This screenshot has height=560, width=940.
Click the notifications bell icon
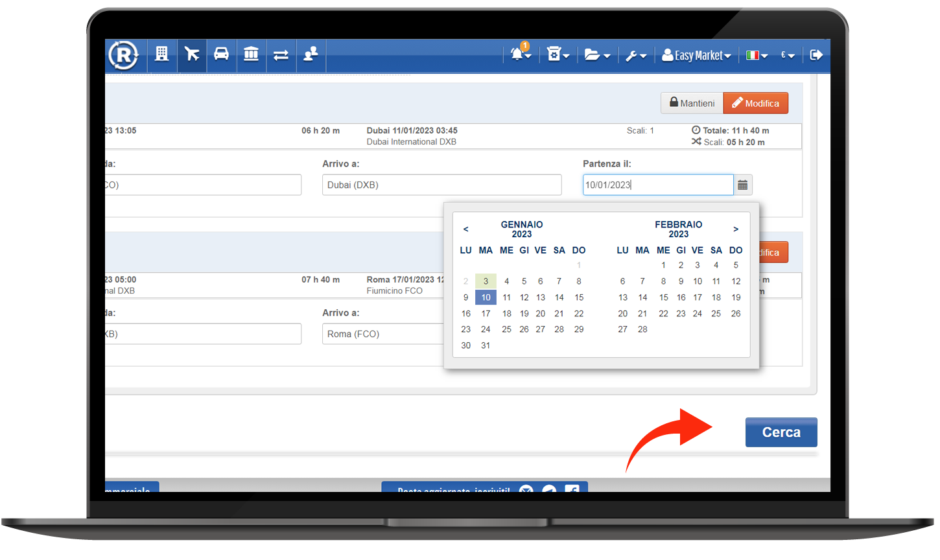point(520,55)
